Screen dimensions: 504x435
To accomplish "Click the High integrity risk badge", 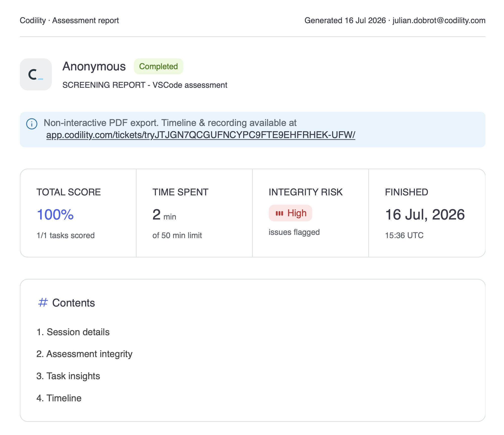I will [290, 213].
